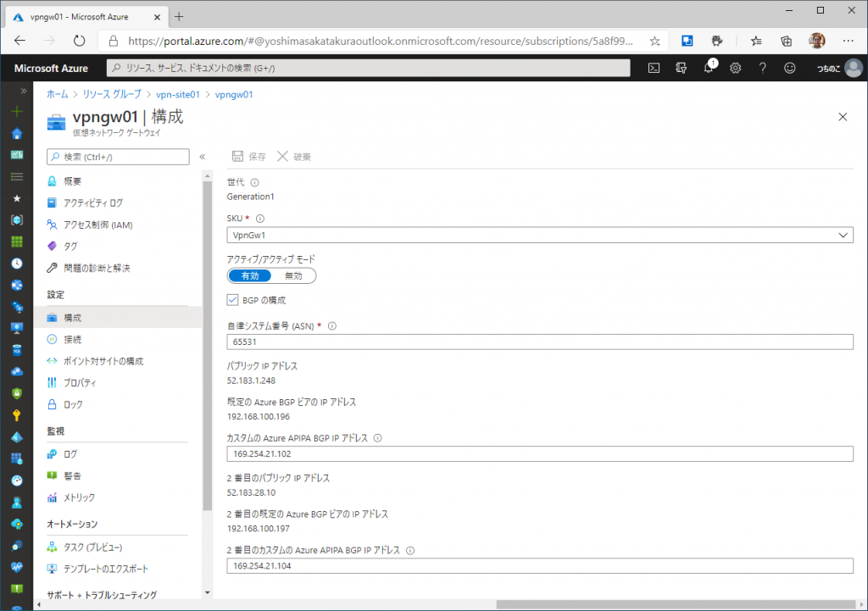The width and height of the screenshot is (868, 611).
Task: Open Dashboard from the Azure sidebar
Action: (x=17, y=155)
